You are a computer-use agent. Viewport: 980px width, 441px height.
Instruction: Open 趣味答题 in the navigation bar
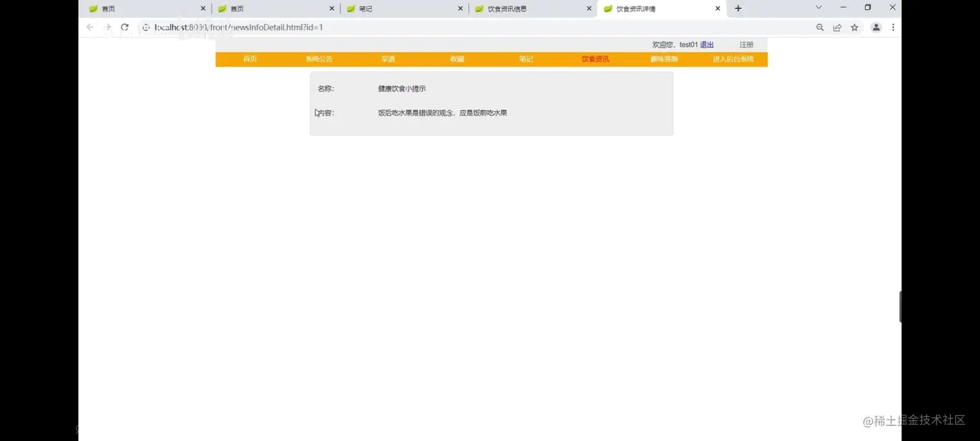[x=664, y=59]
